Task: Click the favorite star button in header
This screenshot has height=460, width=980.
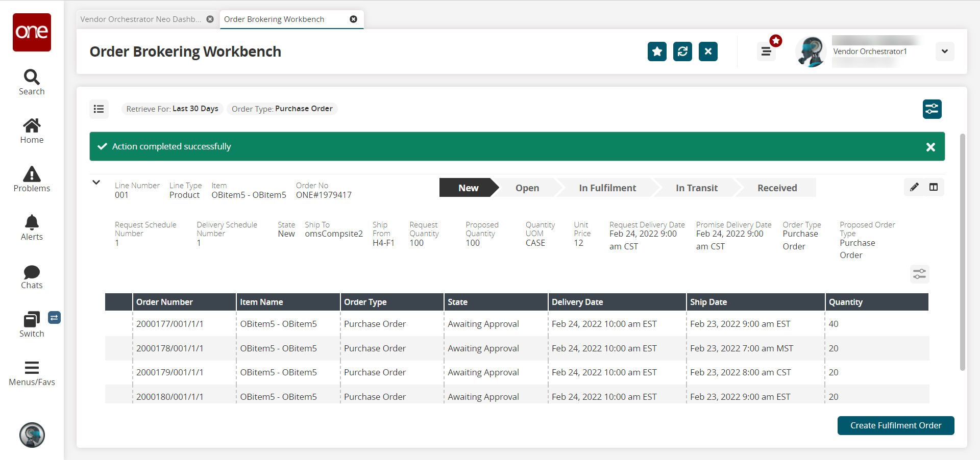Action: (657, 52)
